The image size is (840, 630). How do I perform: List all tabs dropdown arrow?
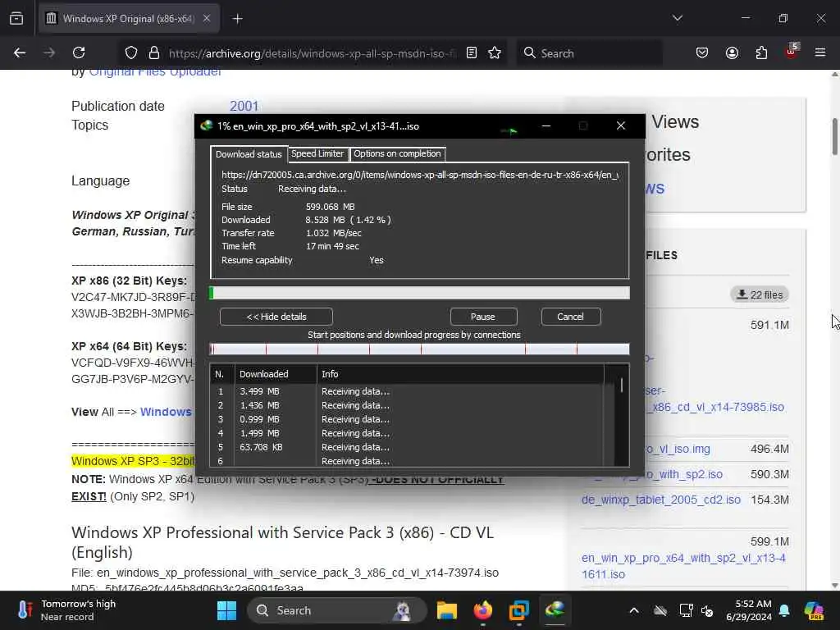678,18
